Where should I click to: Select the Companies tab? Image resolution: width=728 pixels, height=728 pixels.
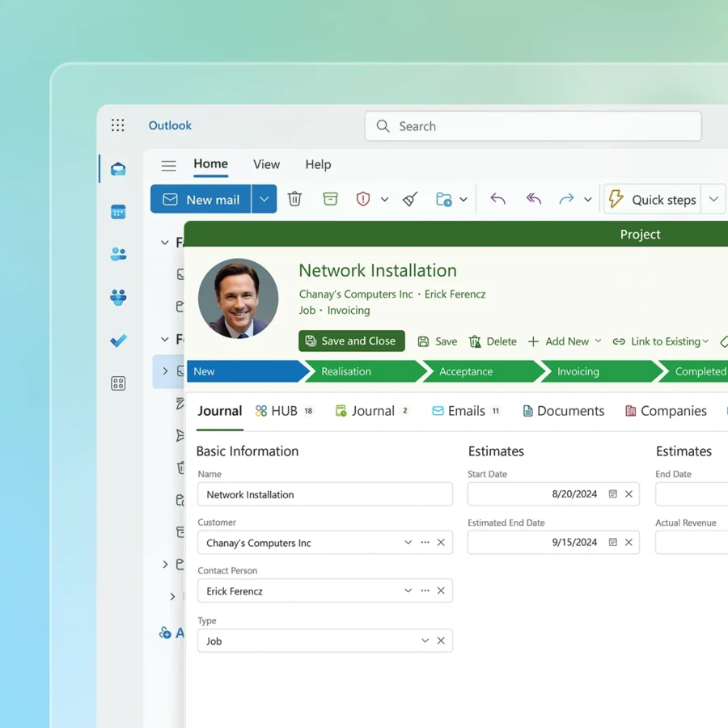coord(666,411)
